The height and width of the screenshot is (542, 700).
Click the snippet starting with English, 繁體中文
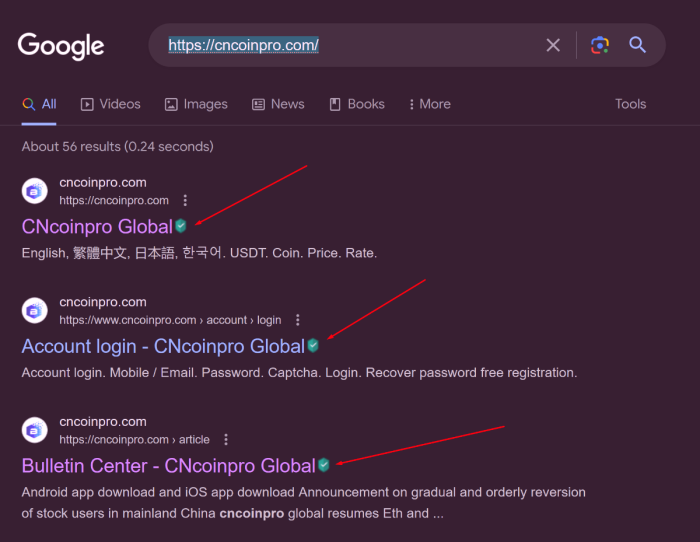click(x=199, y=253)
